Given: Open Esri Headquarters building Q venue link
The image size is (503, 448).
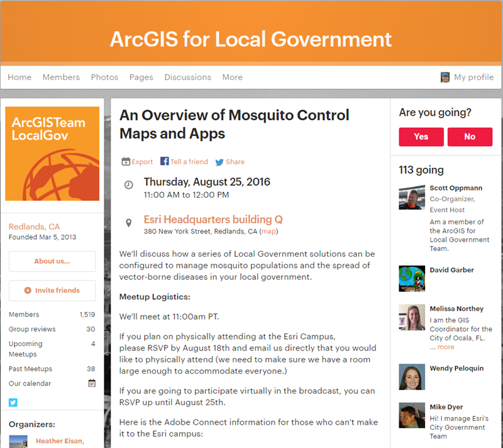Looking at the screenshot, I should click(213, 220).
